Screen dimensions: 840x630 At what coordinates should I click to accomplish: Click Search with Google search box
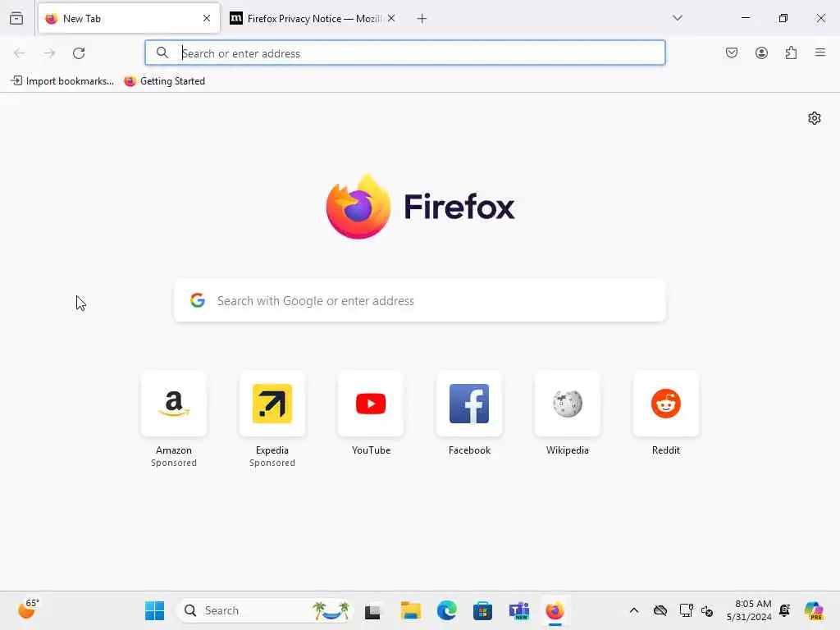point(420,300)
